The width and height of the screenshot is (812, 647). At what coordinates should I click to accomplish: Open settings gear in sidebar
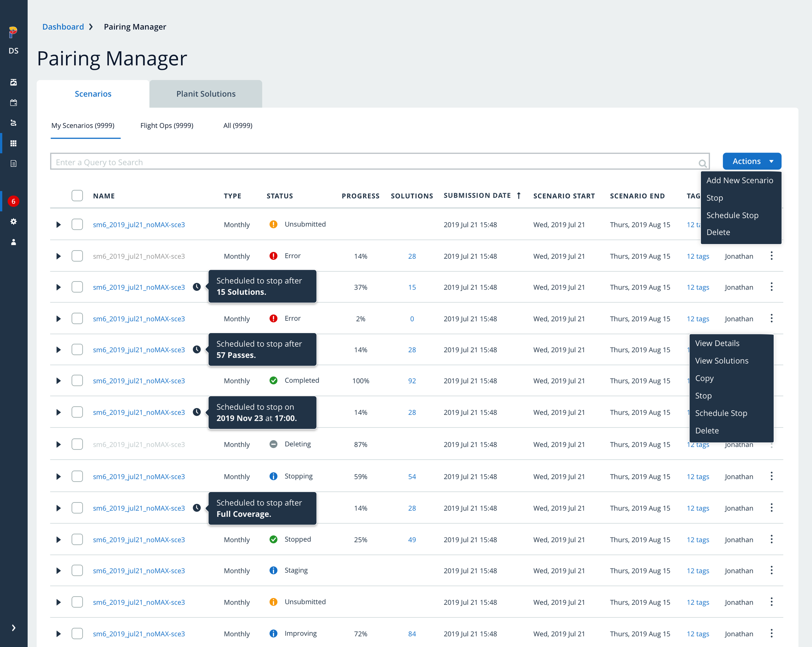[14, 221]
